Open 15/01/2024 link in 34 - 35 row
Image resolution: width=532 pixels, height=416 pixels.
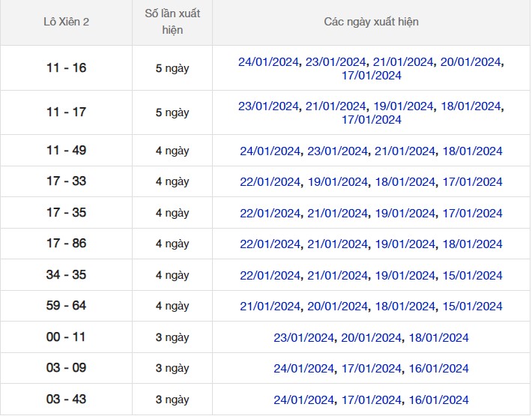(x=472, y=276)
